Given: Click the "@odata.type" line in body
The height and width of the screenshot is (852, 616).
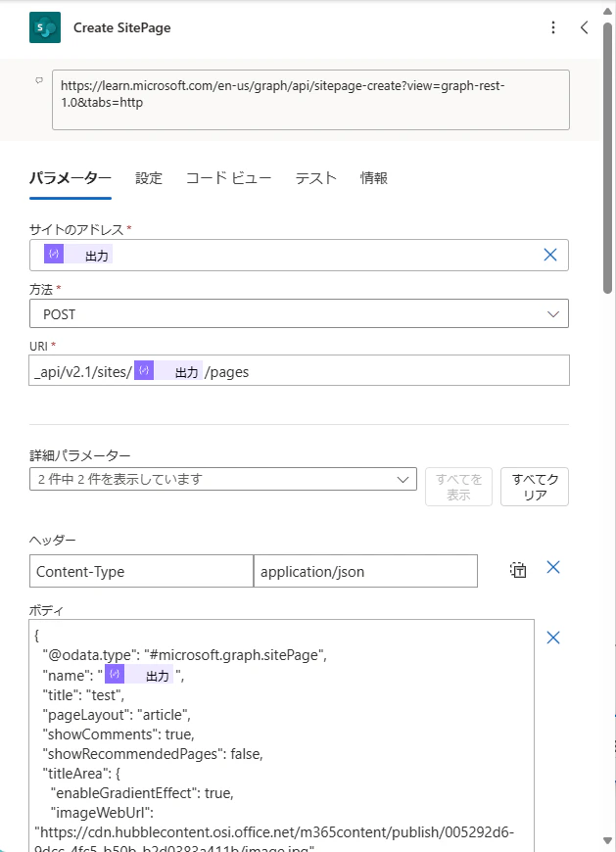Looking at the screenshot, I should click(x=185, y=655).
